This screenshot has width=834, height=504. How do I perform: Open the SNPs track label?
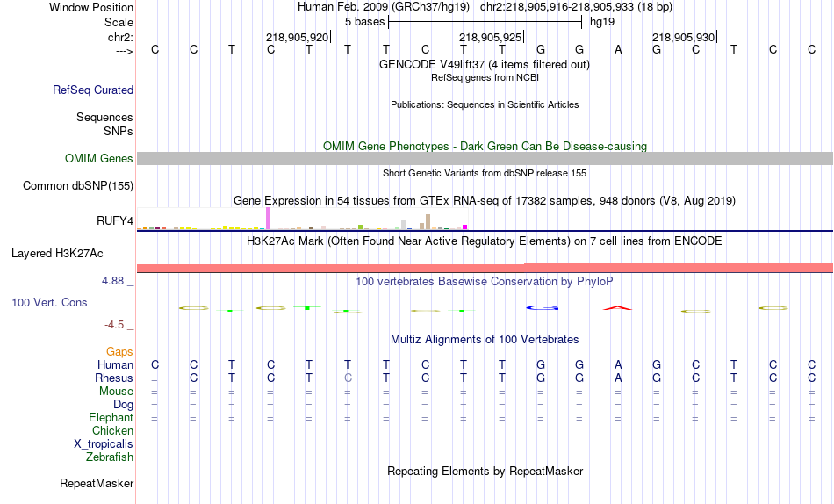point(119,131)
